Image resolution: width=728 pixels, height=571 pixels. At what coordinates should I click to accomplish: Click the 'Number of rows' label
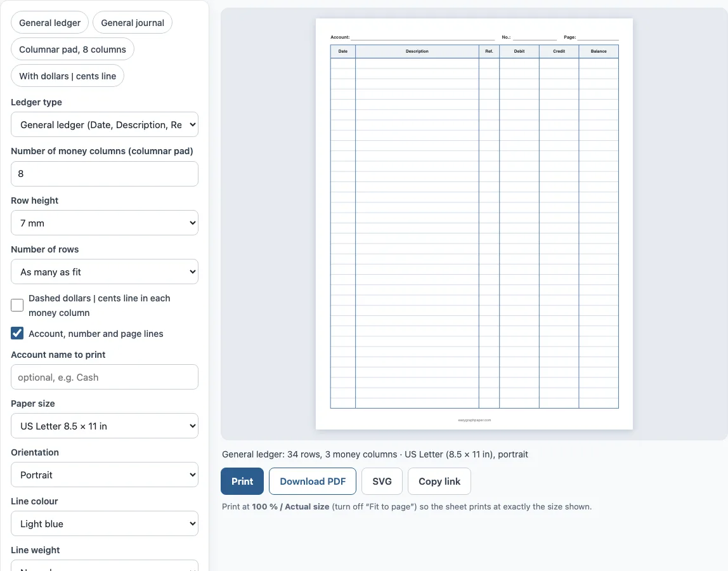point(44,249)
